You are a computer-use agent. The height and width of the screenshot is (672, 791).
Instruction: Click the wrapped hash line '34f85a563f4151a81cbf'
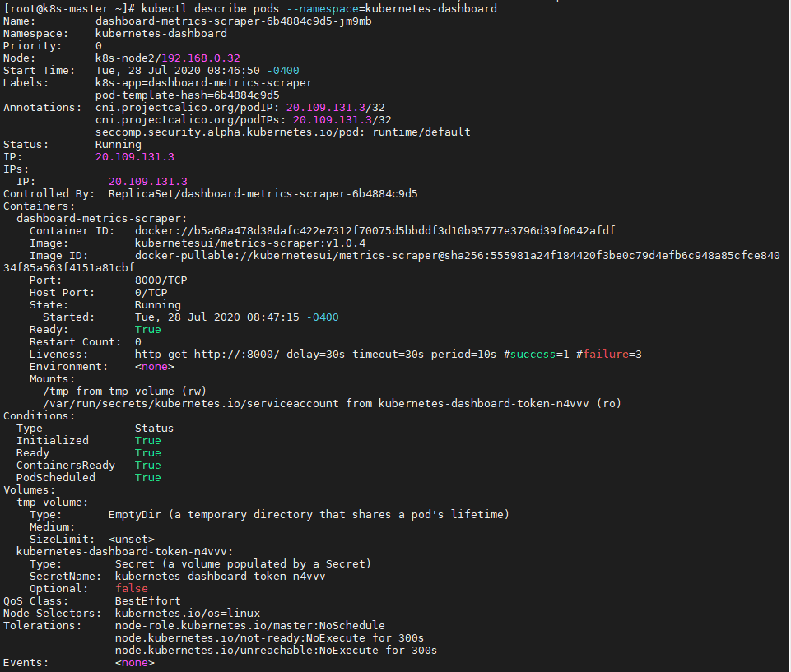click(68, 267)
